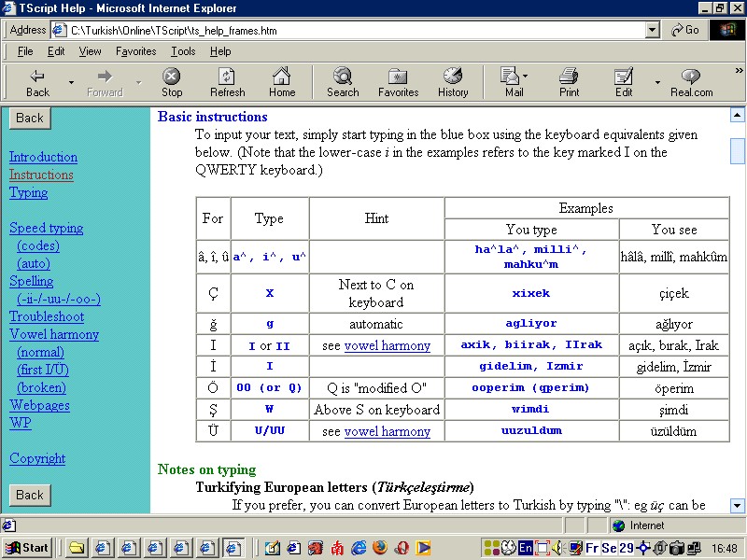Click the speaker volume tray icon

point(557,548)
